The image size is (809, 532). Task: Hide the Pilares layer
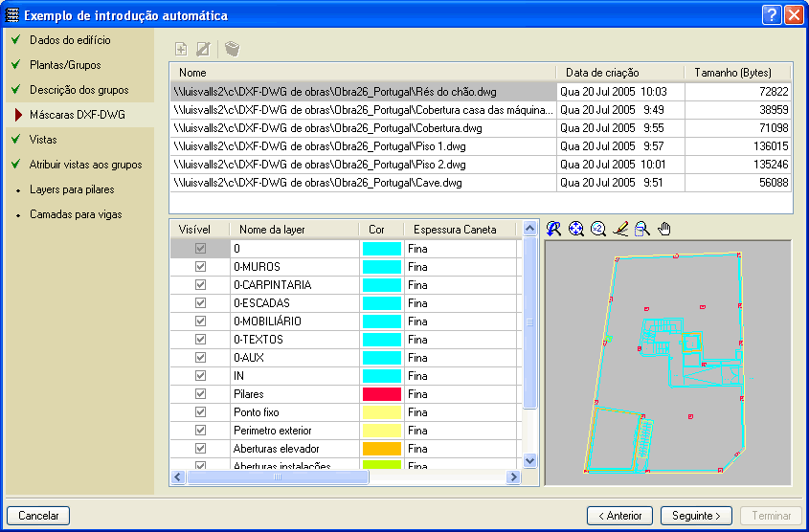200,394
